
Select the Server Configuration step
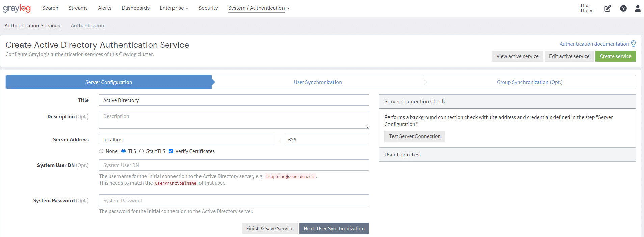109,82
